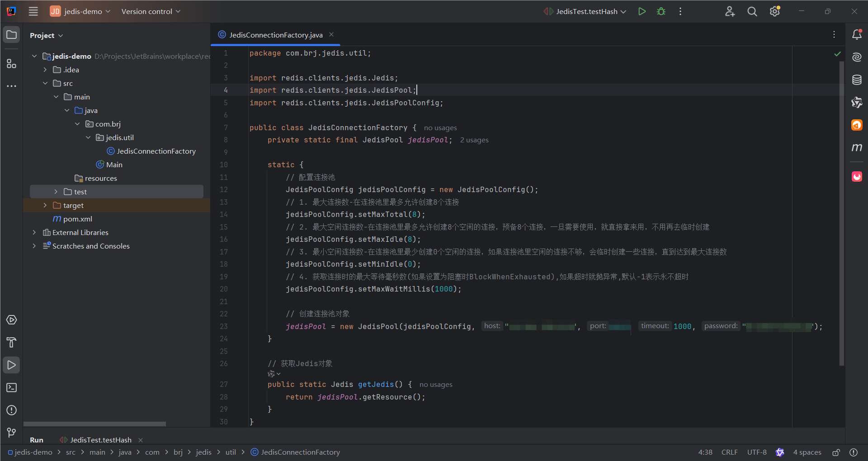Open the Structure tool window icon
This screenshot has width=868, height=461.
[11, 64]
